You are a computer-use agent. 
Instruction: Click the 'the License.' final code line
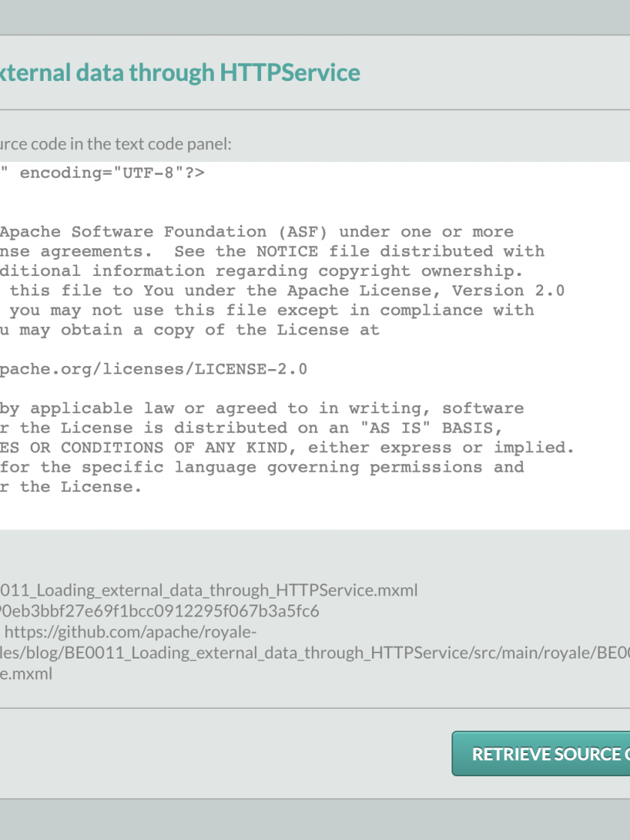[x=71, y=486]
